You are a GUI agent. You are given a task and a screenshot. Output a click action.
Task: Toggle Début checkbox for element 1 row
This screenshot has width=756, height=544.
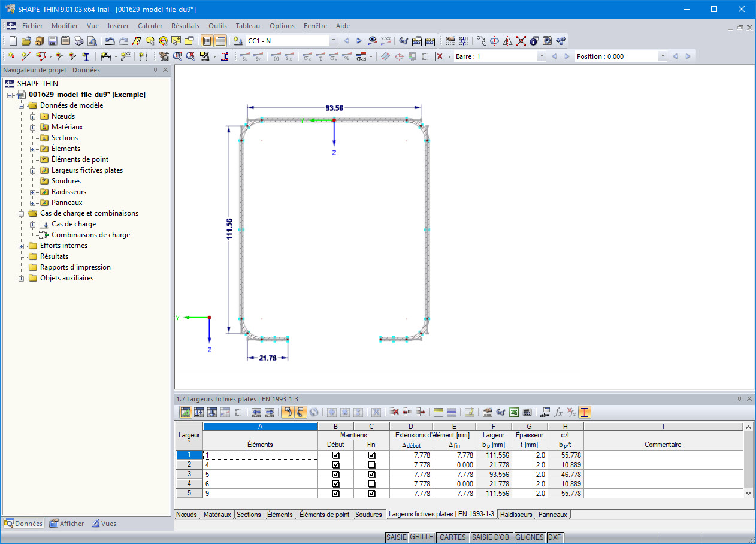pyautogui.click(x=335, y=455)
